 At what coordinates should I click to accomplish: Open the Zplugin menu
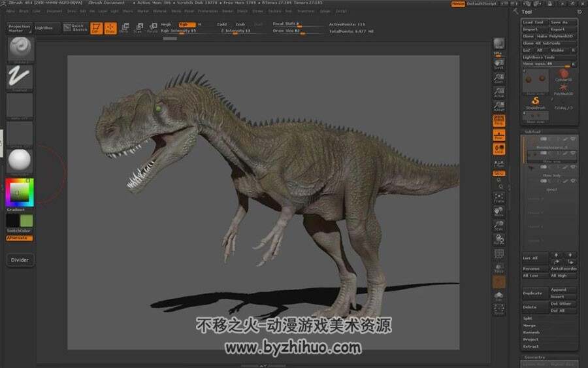(x=325, y=11)
